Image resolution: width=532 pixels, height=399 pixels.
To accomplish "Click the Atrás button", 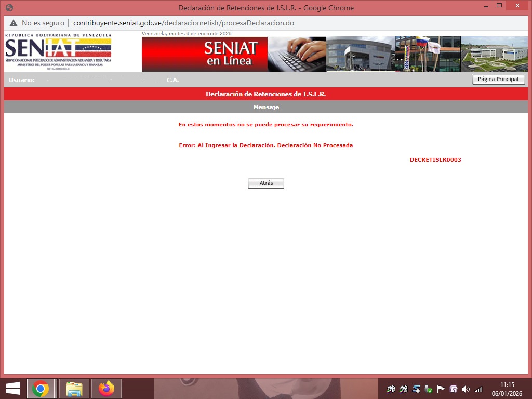I will click(x=266, y=183).
